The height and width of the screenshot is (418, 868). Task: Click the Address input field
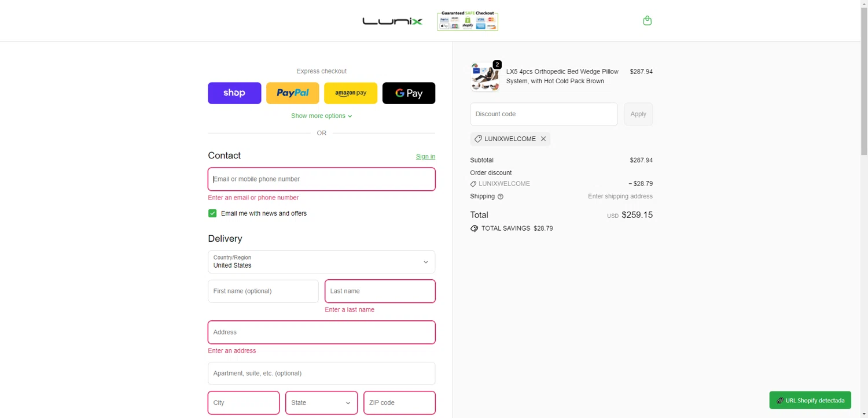[322, 332]
